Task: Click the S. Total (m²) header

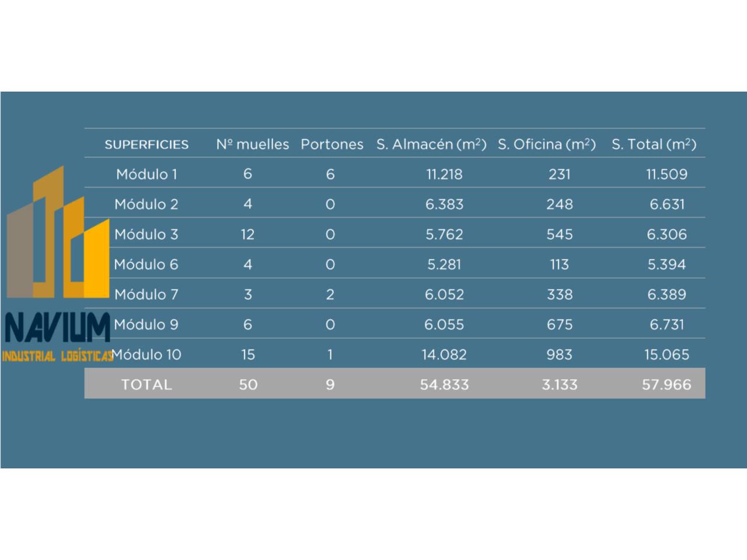Action: coord(654,145)
